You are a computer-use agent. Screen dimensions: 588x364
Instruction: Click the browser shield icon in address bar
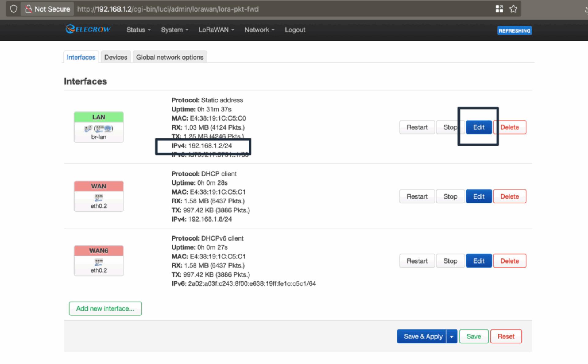pos(13,9)
